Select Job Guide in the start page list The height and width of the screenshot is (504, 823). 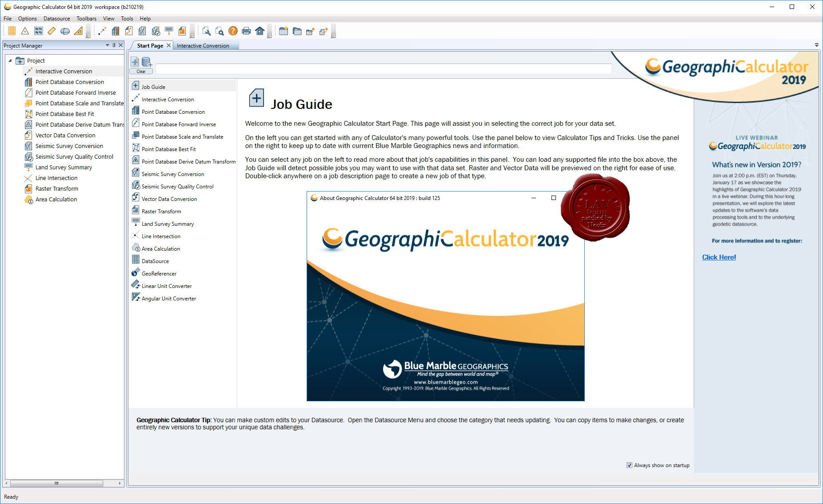pos(183,87)
